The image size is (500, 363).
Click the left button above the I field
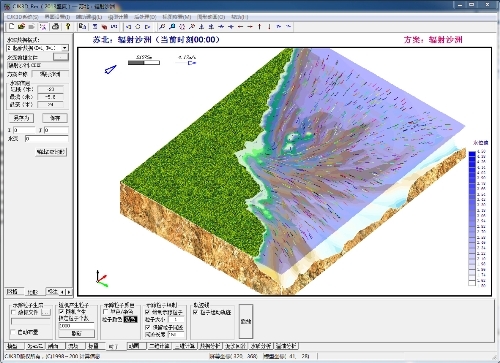pyautogui.click(x=21, y=118)
